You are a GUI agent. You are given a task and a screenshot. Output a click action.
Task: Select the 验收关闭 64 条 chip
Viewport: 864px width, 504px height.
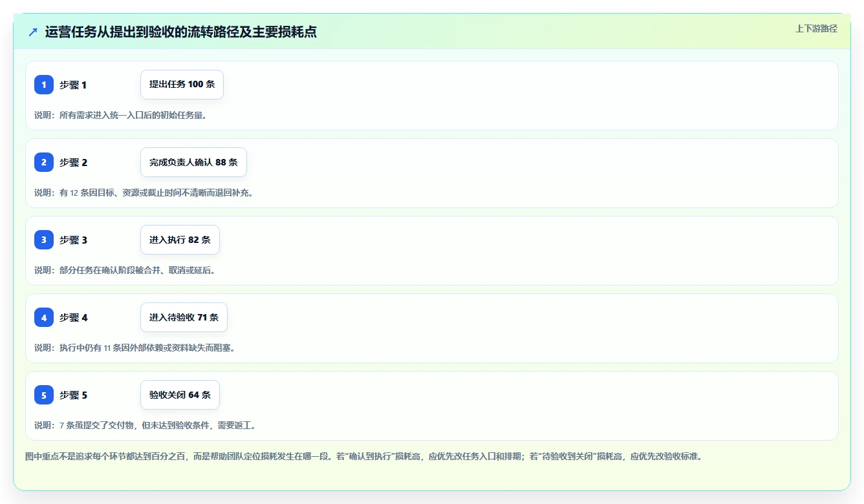[x=180, y=395]
